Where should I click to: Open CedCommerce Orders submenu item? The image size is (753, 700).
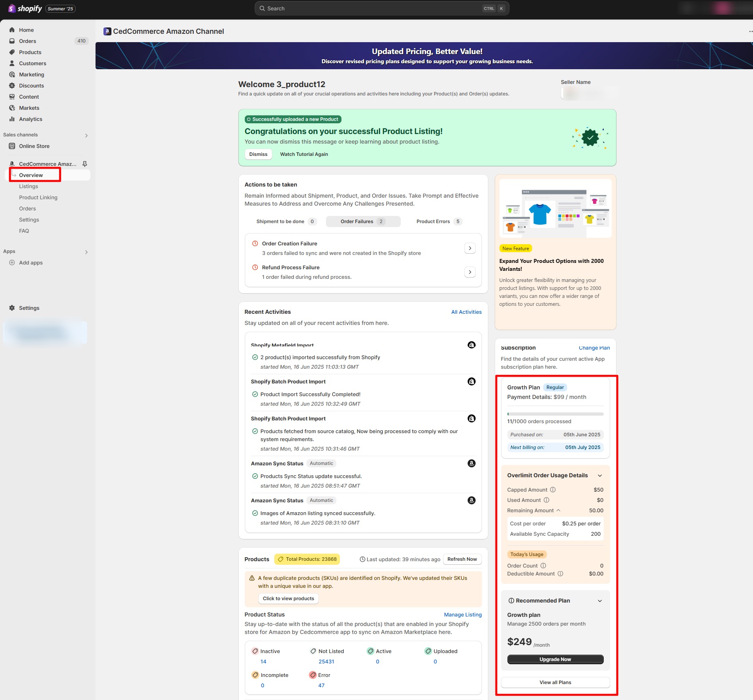coord(27,208)
